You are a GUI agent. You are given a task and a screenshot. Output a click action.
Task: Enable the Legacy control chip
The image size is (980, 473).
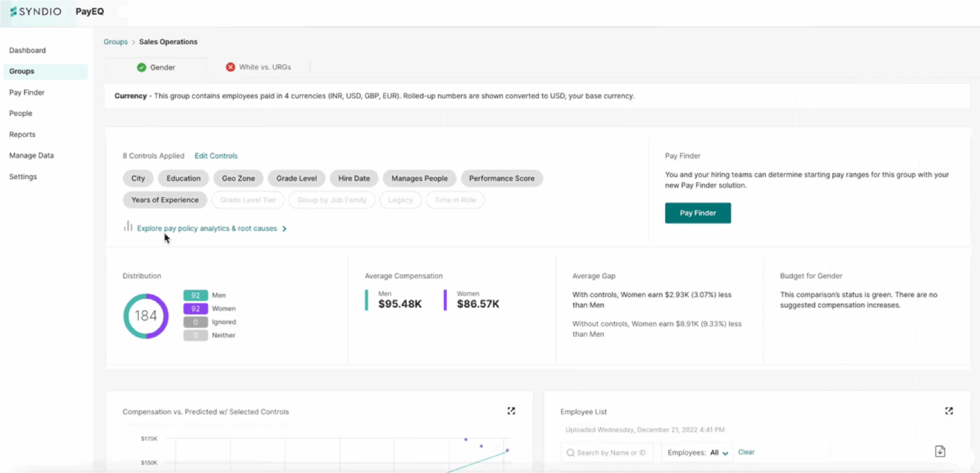[x=400, y=200]
